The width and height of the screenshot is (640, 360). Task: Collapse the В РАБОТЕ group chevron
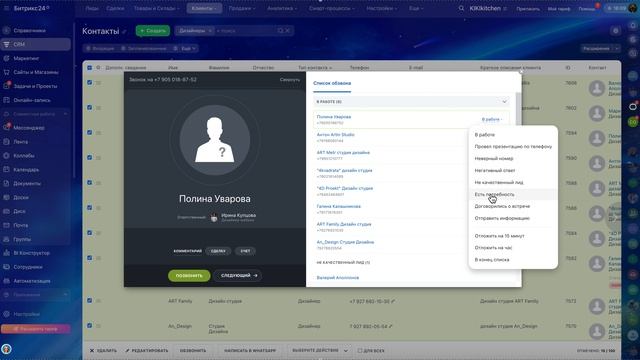(504, 102)
